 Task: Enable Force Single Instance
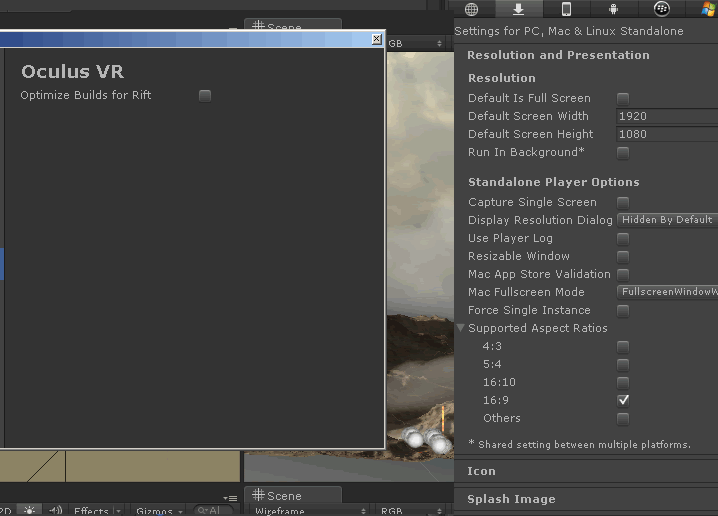(623, 310)
